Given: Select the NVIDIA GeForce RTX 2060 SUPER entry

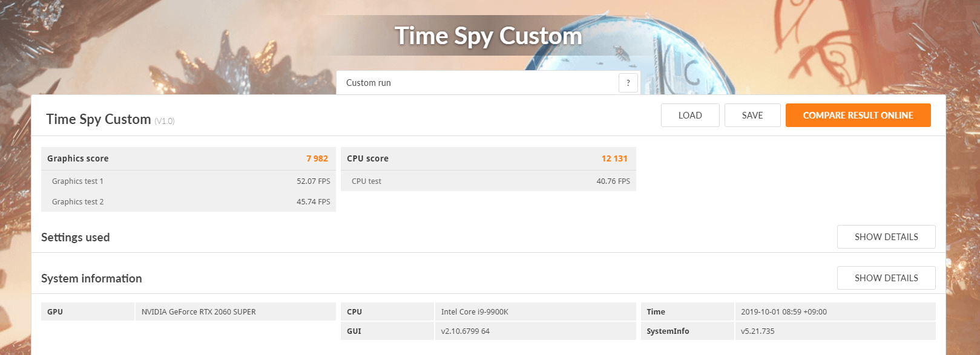Looking at the screenshot, I should point(199,312).
